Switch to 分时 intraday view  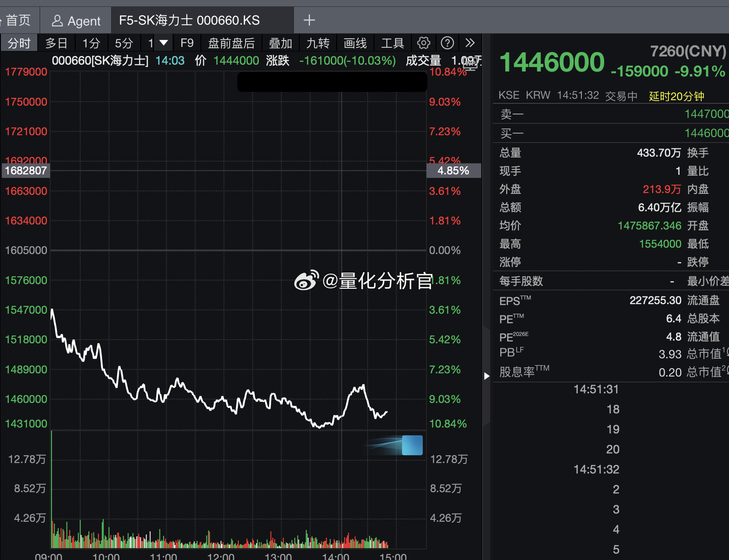point(19,43)
